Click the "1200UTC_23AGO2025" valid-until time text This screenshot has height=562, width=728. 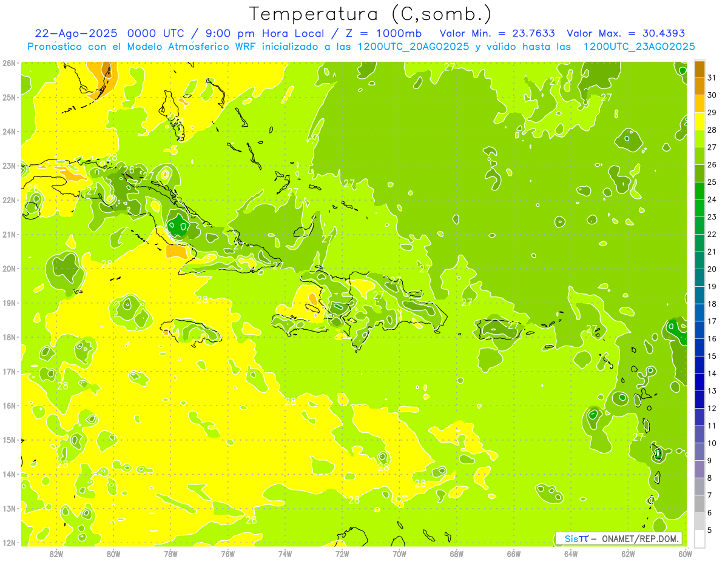click(x=639, y=47)
